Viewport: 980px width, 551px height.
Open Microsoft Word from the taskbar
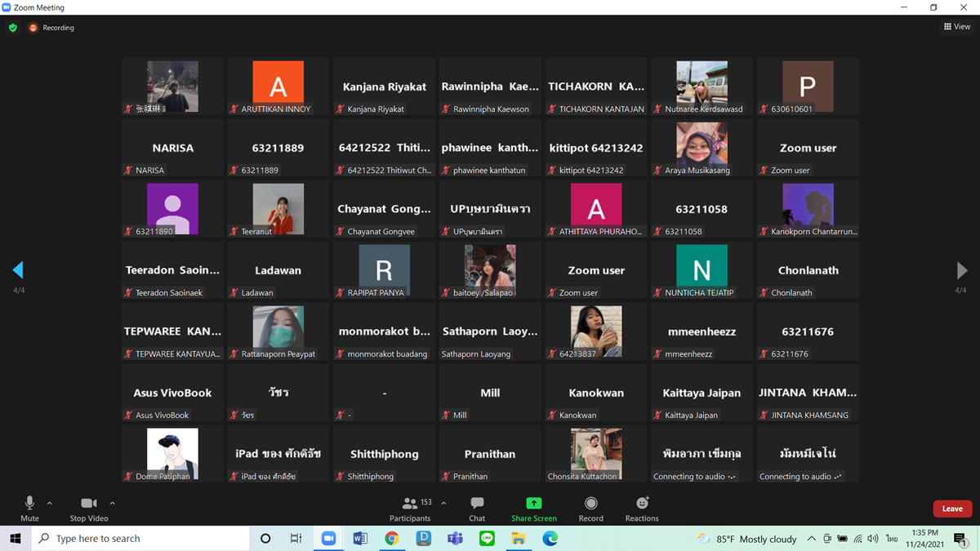click(x=360, y=539)
